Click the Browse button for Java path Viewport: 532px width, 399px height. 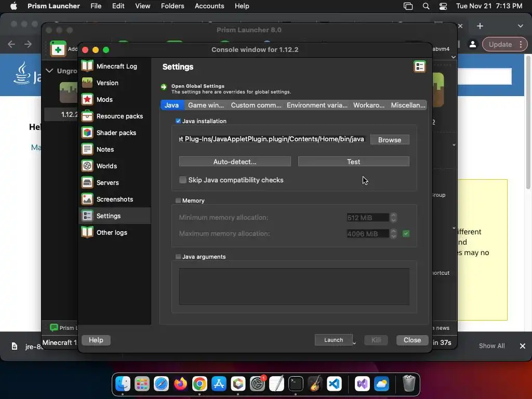[x=390, y=140]
